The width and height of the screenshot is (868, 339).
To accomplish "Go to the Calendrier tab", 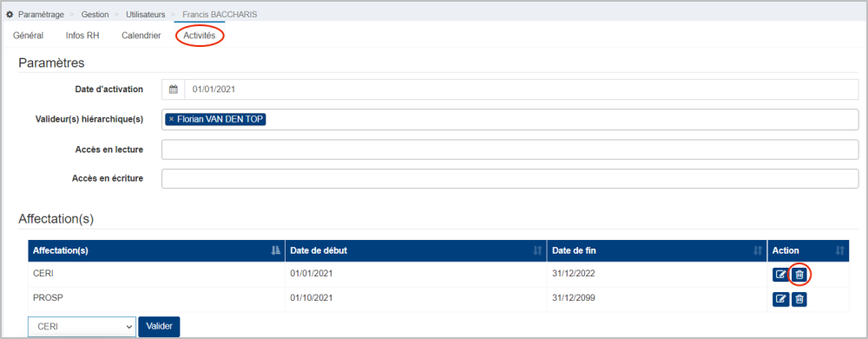I will 141,36.
